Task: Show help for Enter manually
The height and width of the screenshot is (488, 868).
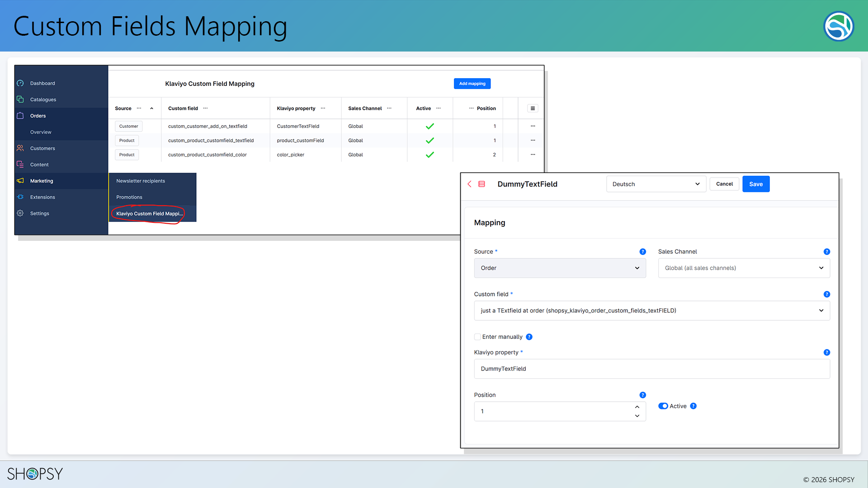Action: point(529,337)
